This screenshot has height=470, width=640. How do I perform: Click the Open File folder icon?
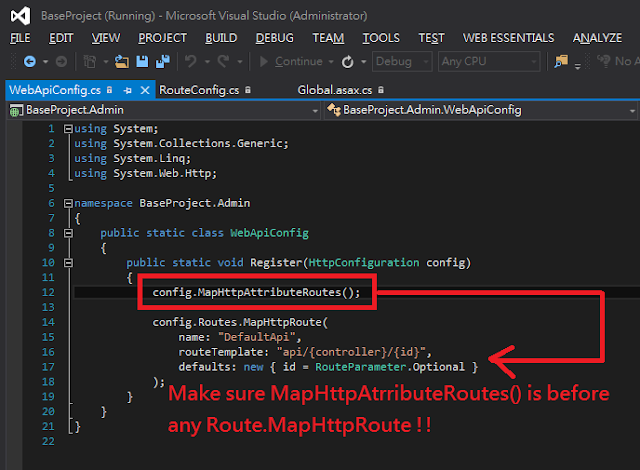pos(122,62)
